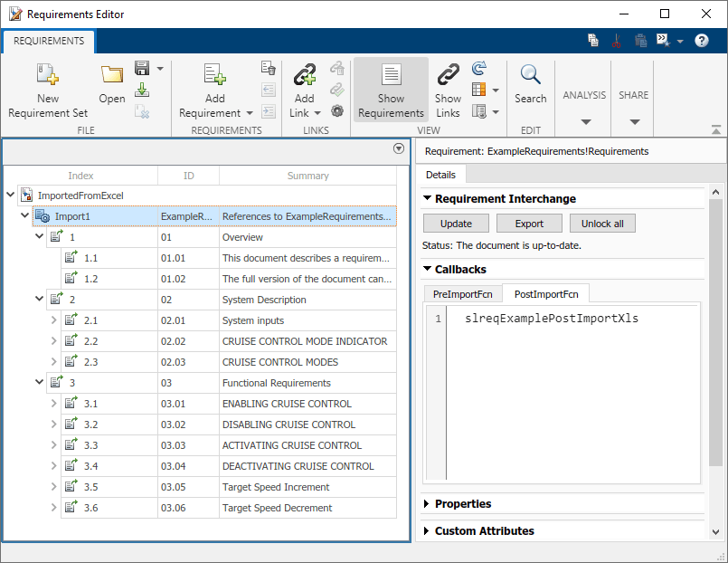Screen dimensions: 728x563
Task: Select the ENABLING CRUISE CONTROL row
Action: [x=288, y=404]
